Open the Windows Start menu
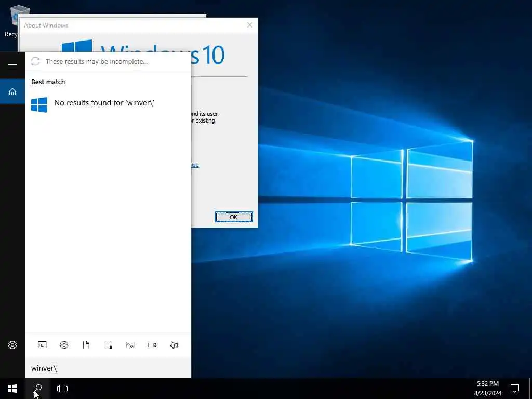The image size is (532, 399). tap(12, 389)
